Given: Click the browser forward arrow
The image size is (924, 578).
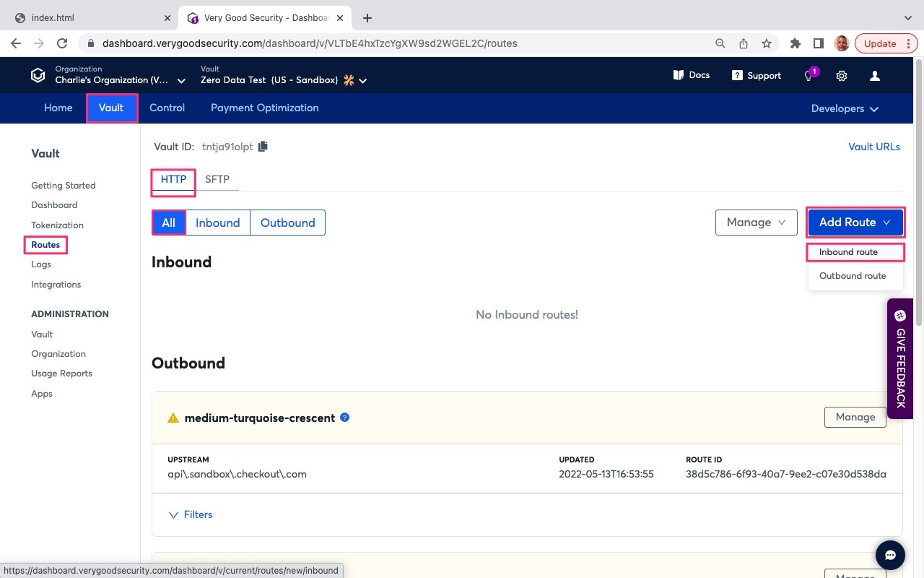Looking at the screenshot, I should (x=39, y=43).
